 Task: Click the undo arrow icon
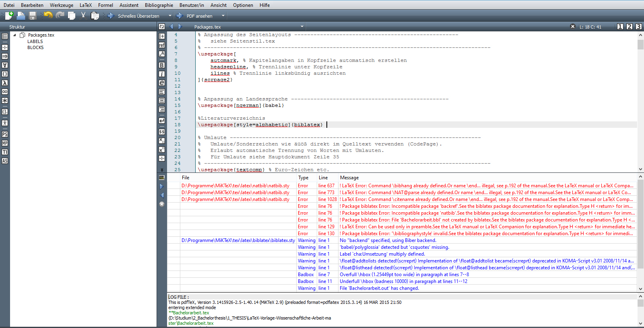click(x=48, y=15)
